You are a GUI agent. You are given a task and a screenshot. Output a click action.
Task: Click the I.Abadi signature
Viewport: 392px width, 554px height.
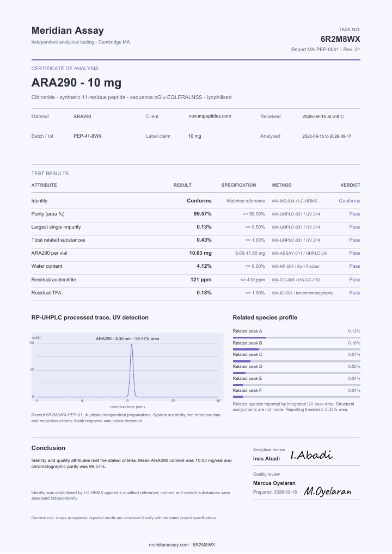(311, 455)
